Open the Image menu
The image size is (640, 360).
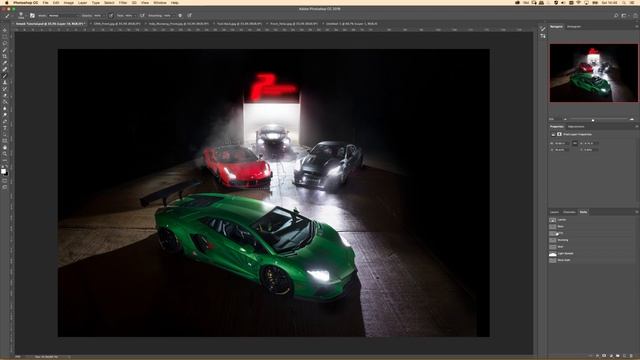pos(69,2)
